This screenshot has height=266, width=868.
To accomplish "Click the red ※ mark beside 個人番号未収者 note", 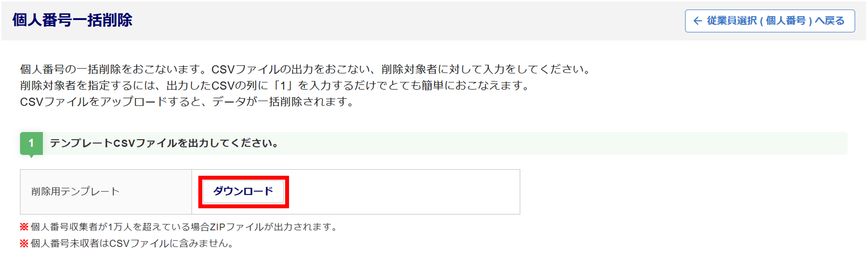I will pos(24,243).
